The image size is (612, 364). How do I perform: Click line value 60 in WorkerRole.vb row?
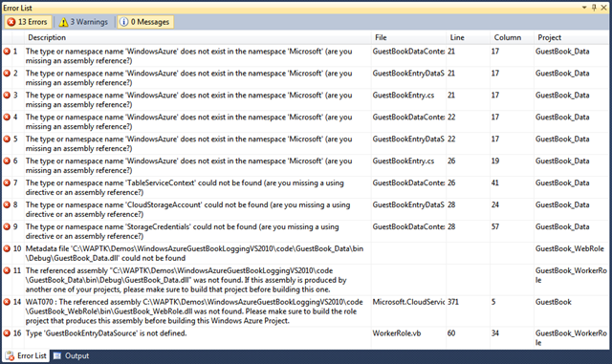pyautogui.click(x=451, y=333)
